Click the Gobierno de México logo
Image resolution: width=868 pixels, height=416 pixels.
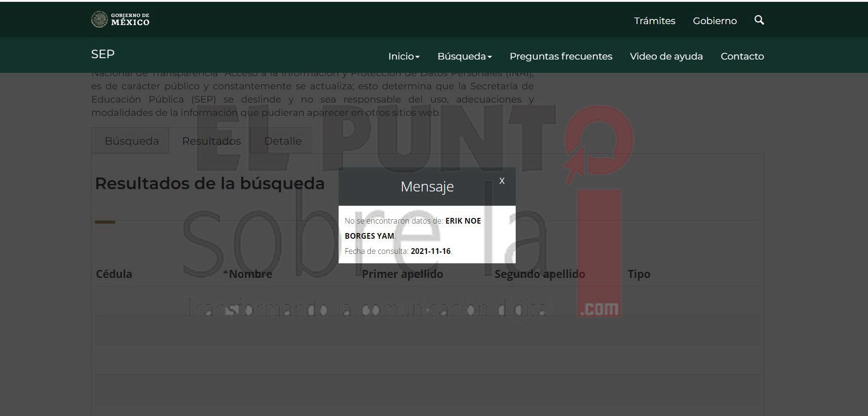(x=120, y=19)
